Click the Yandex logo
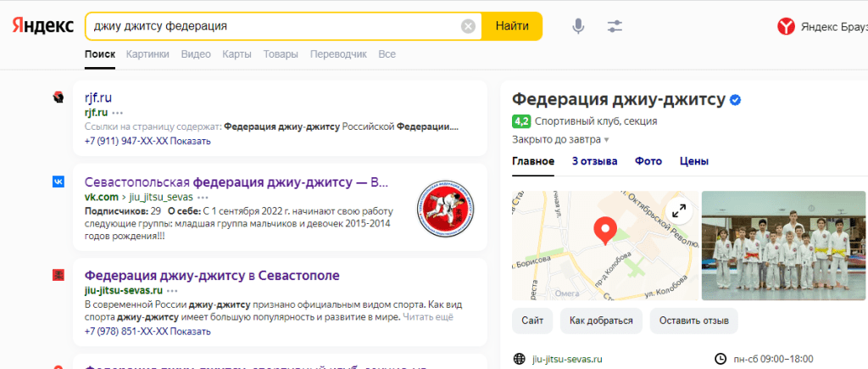This screenshot has width=868, height=369. [42, 26]
